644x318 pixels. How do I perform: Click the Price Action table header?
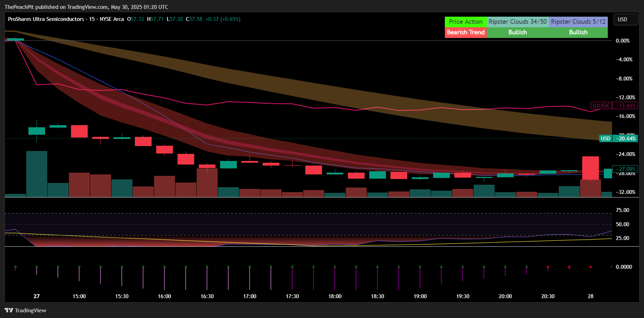coord(466,22)
